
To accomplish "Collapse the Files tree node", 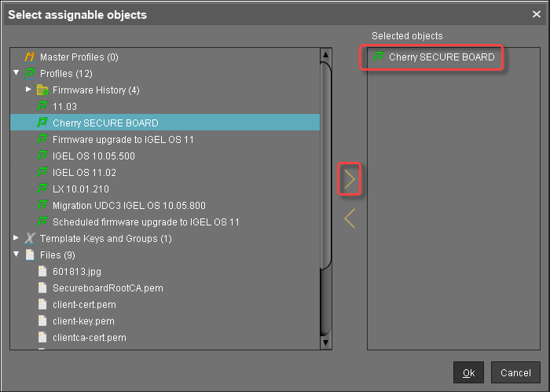I will (x=16, y=255).
